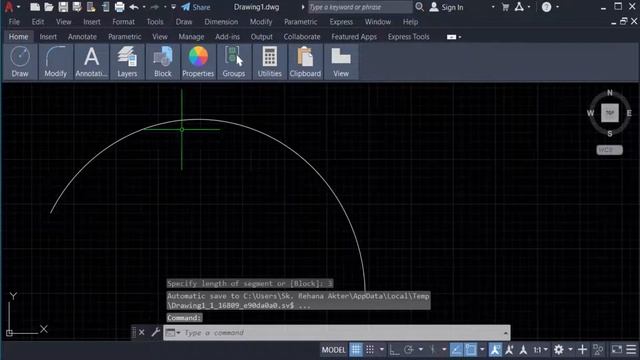This screenshot has width=640, height=360.
Task: Open the annotation scale 1:1 dropdown
Action: point(540,350)
